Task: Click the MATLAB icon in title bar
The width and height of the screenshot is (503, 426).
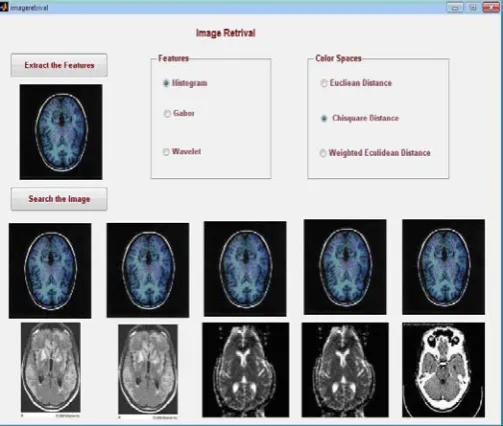Action: tap(4, 7)
